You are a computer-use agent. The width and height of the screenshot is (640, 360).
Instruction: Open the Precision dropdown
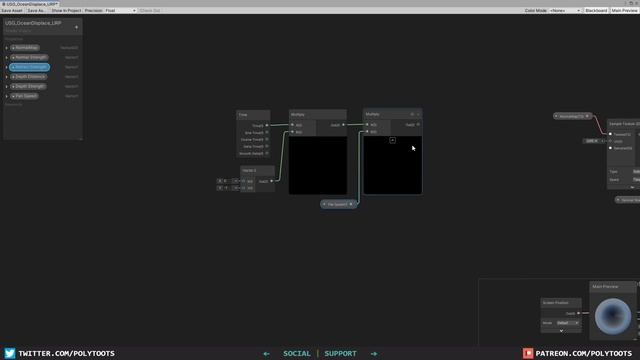pyautogui.click(x=120, y=10)
